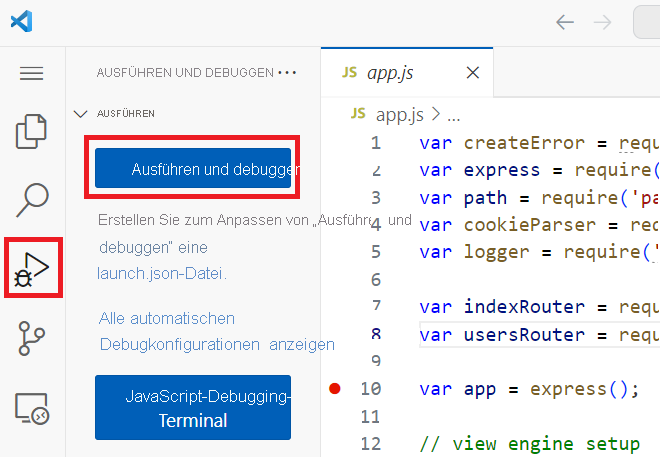Open the Source Control view
The width and height of the screenshot is (660, 457).
tap(32, 338)
